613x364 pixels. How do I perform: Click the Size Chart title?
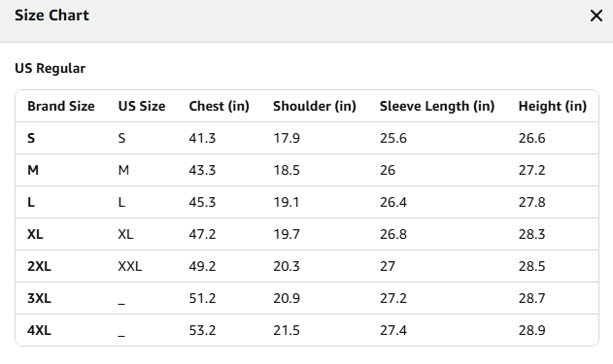(x=52, y=16)
